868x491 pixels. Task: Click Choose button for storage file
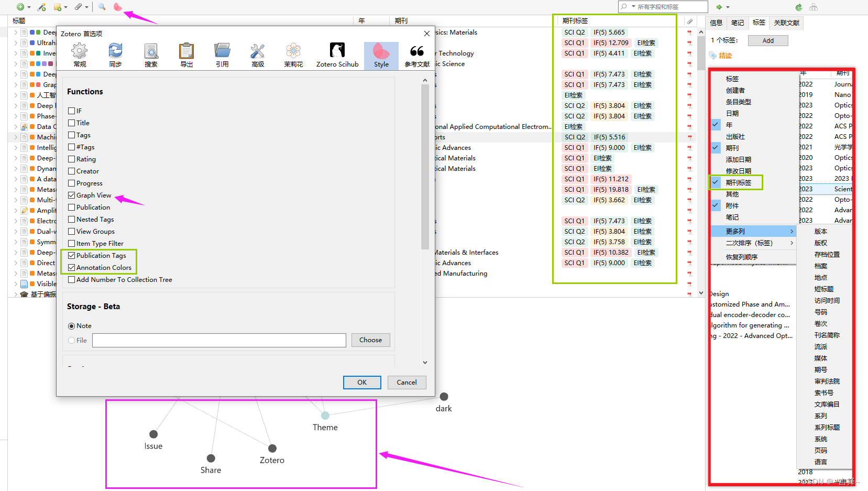(370, 340)
